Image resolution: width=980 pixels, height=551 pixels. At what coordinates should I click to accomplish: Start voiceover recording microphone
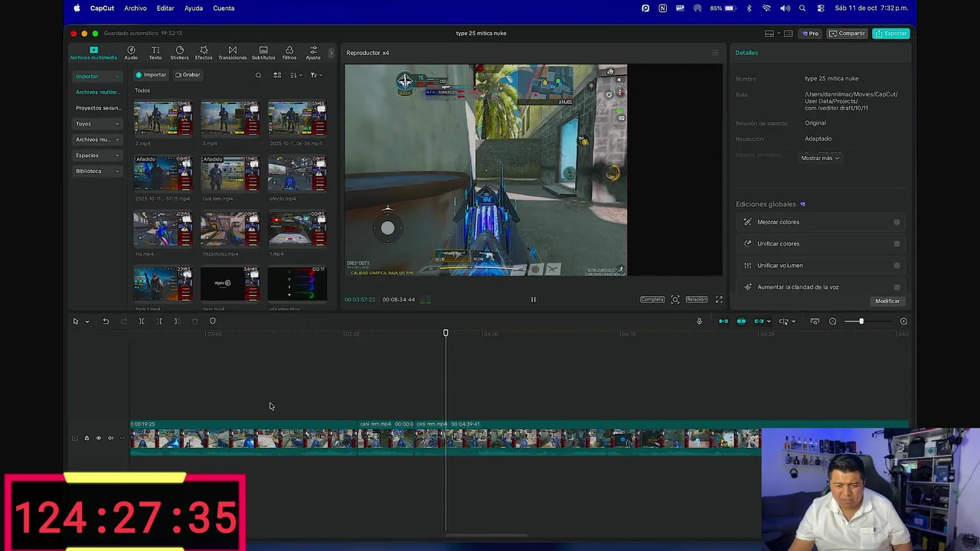click(699, 321)
